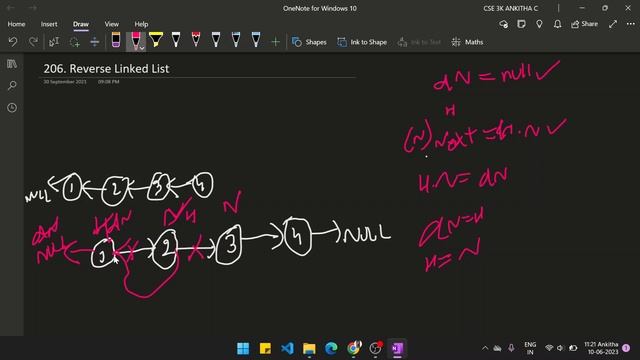This screenshot has width=640, height=360.
Task: Open the Help tab
Action: coord(141,24)
